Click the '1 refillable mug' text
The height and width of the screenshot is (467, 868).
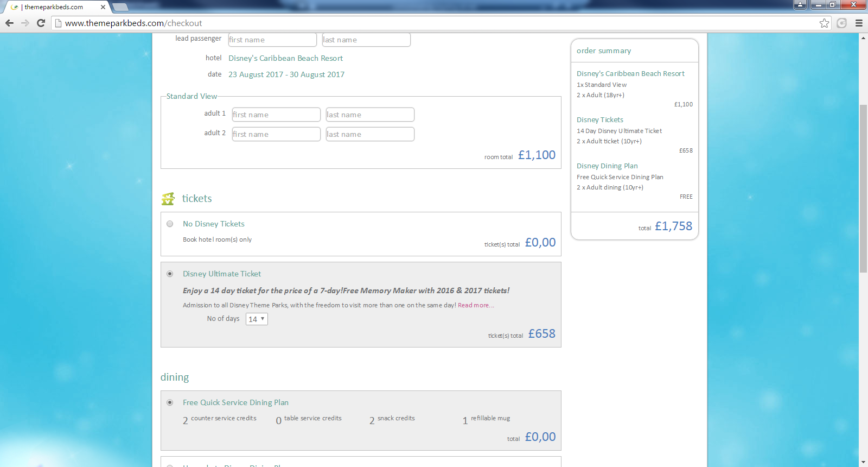click(x=486, y=419)
